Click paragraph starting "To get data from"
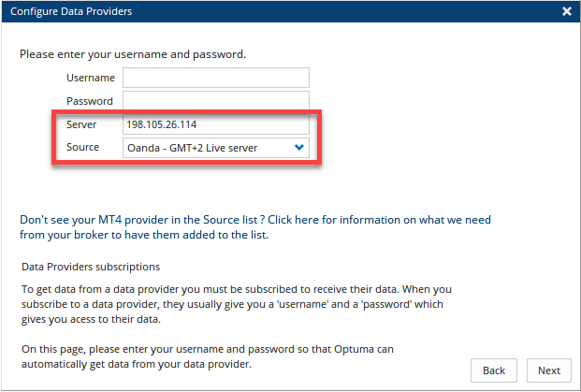The height and width of the screenshot is (392, 581). pyautogui.click(x=237, y=304)
